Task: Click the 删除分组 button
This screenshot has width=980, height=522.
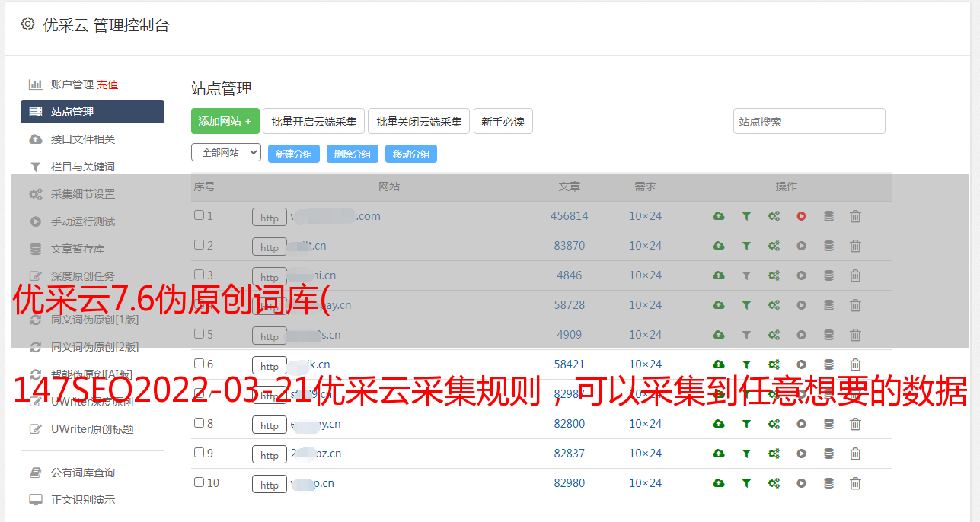Action: click(x=353, y=154)
